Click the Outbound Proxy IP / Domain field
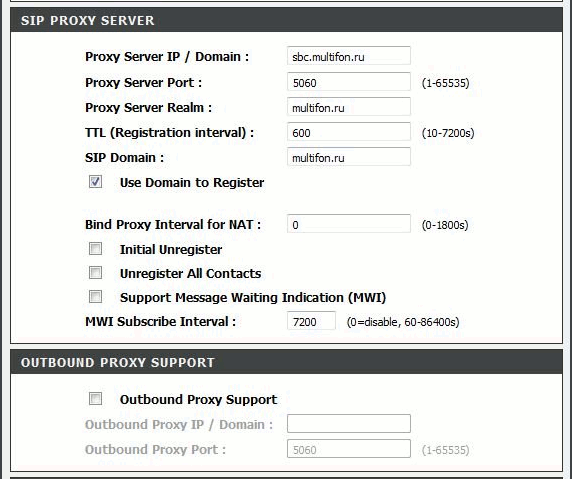Viewport: 572px width, 479px height. click(348, 424)
